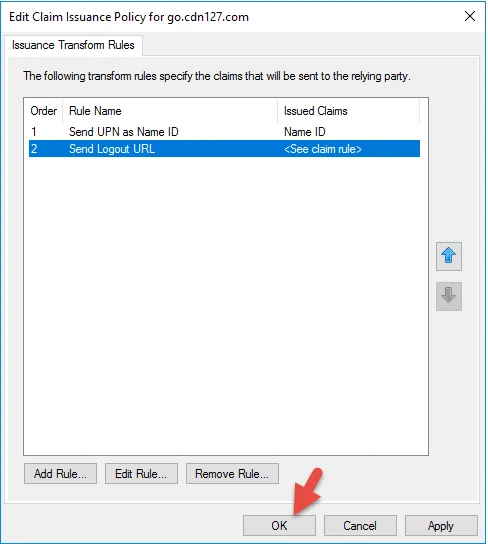Apply the claim policy changes
This screenshot has width=488, height=544.
pyautogui.click(x=441, y=525)
